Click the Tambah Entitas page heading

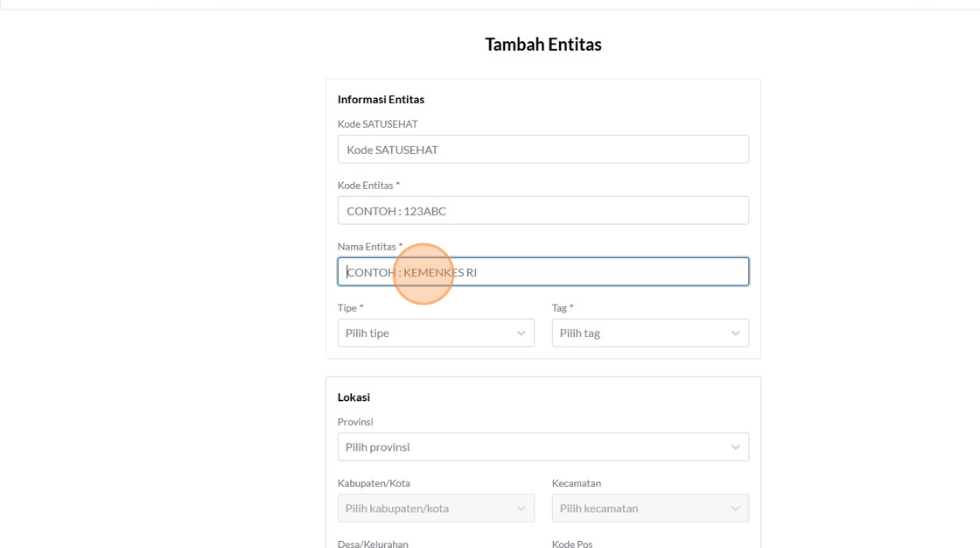click(543, 45)
